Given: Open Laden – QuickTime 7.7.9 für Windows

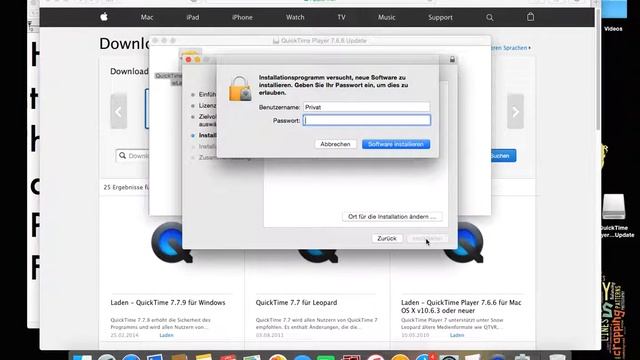Looking at the screenshot, I should [x=168, y=302].
